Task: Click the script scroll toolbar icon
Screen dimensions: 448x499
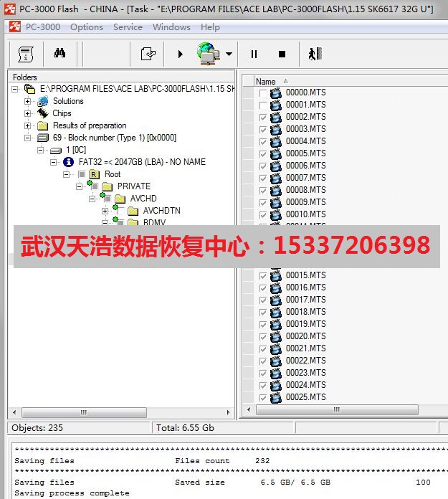Action: pos(26,54)
